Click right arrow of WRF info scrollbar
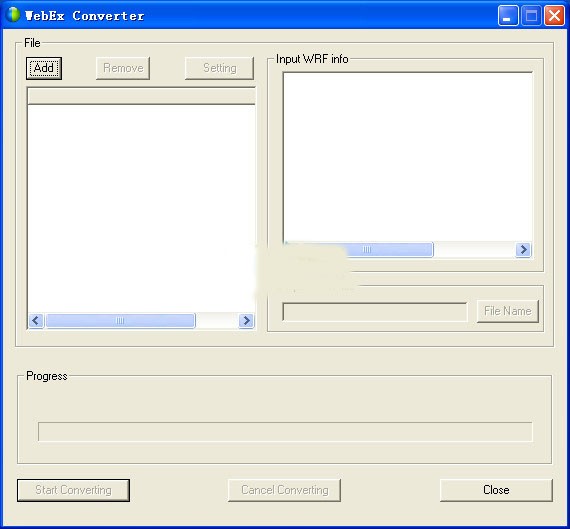Image resolution: width=570 pixels, height=529 pixels. 523,250
